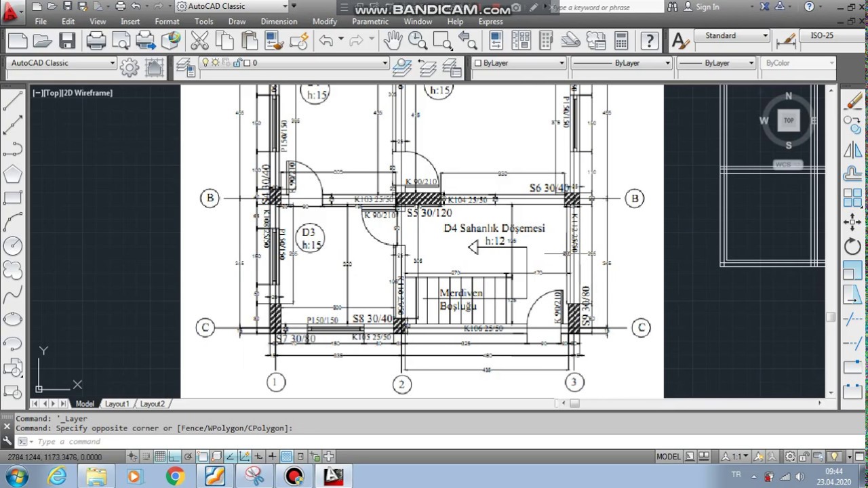Click the Plot printer icon

[x=96, y=41]
